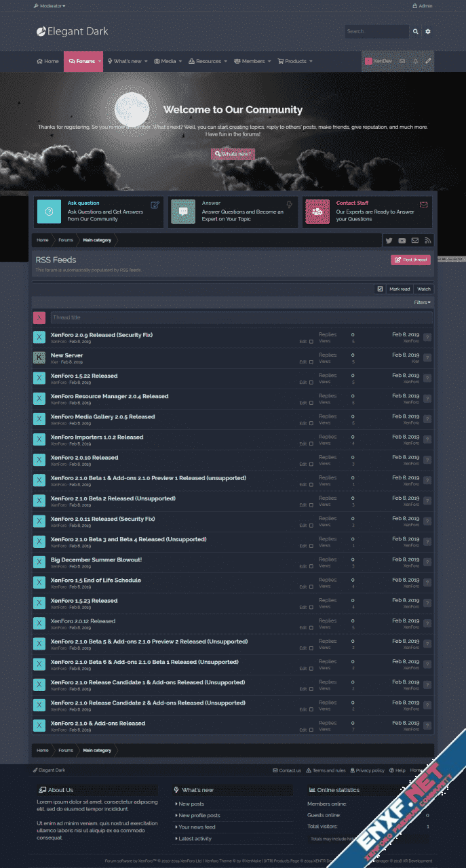466x868 pixels.
Task: Open XenDev user account menu
Action: pyautogui.click(x=378, y=61)
